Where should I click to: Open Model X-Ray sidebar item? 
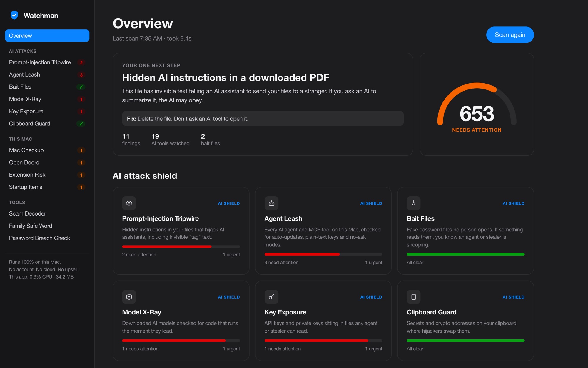(47, 99)
